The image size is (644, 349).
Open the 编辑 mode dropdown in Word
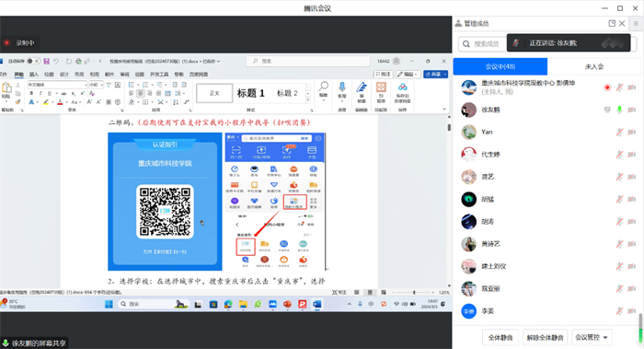408,75
